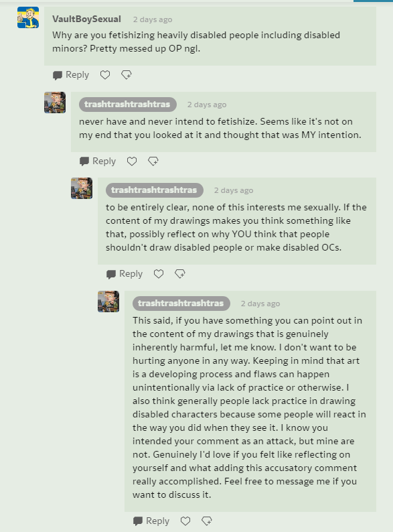Reply to the final 'This said' comment

[x=151, y=521]
